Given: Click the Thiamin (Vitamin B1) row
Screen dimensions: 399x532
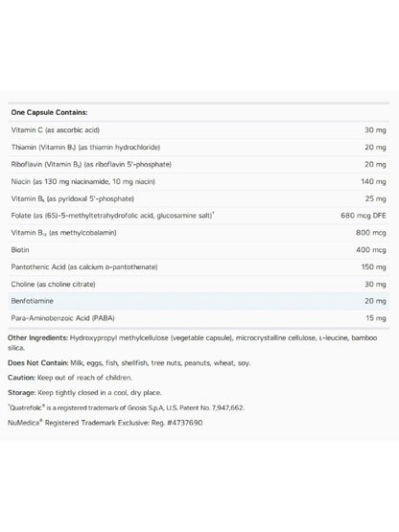Looking at the screenshot, I should [199, 148].
